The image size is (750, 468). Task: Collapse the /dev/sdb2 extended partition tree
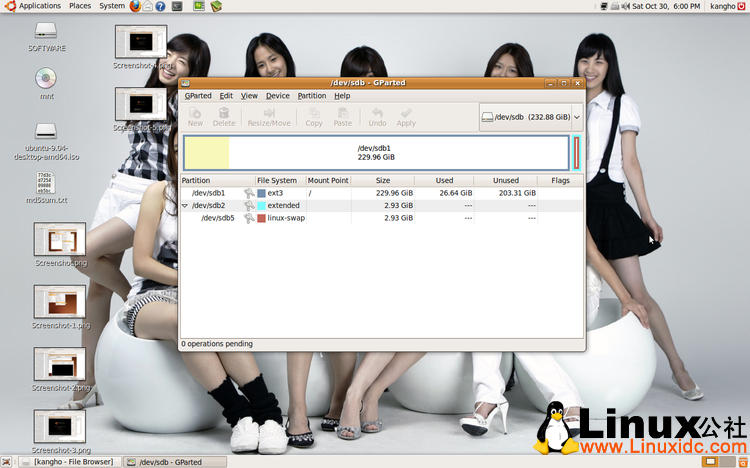click(x=185, y=206)
